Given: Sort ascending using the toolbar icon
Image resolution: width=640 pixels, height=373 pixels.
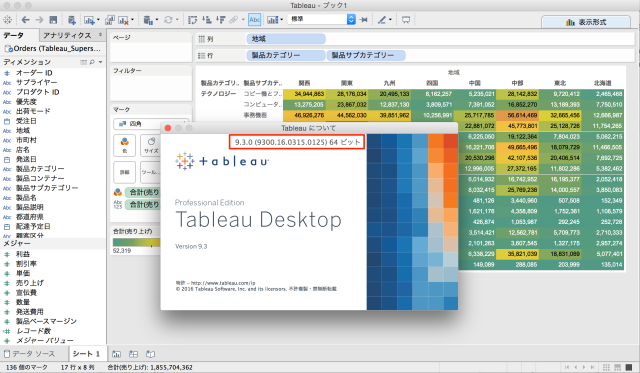Looking at the screenshot, I should point(207,20).
